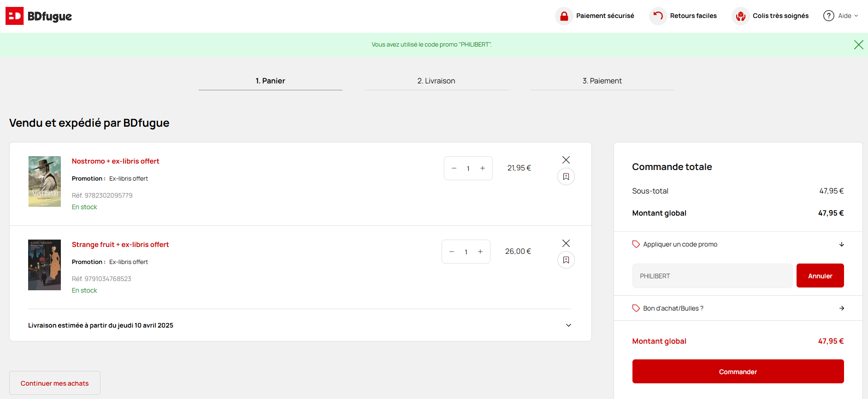The image size is (868, 399).
Task: Click the Livraison estimée delivery date text
Action: point(101,325)
